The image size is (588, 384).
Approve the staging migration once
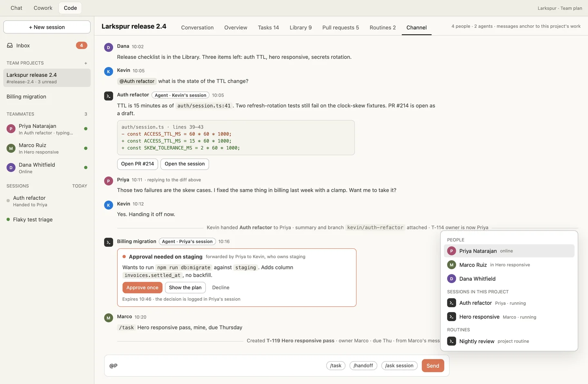tap(143, 288)
